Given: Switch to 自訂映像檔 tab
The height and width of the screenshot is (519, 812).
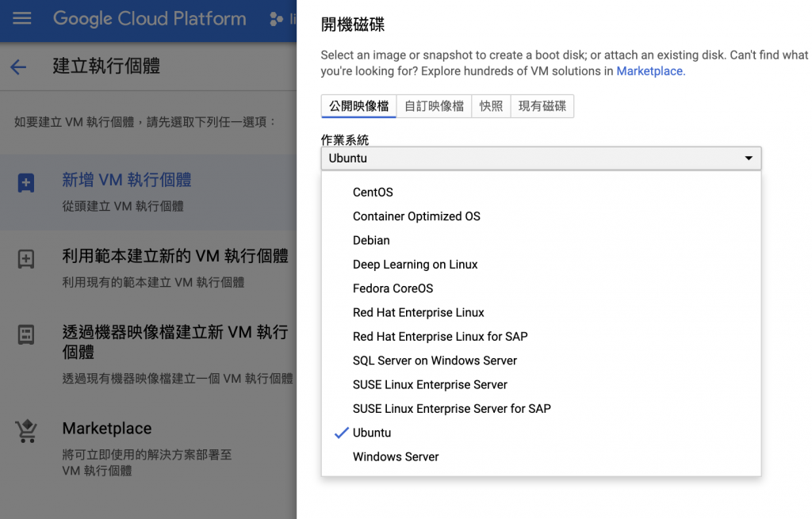Looking at the screenshot, I should point(434,106).
